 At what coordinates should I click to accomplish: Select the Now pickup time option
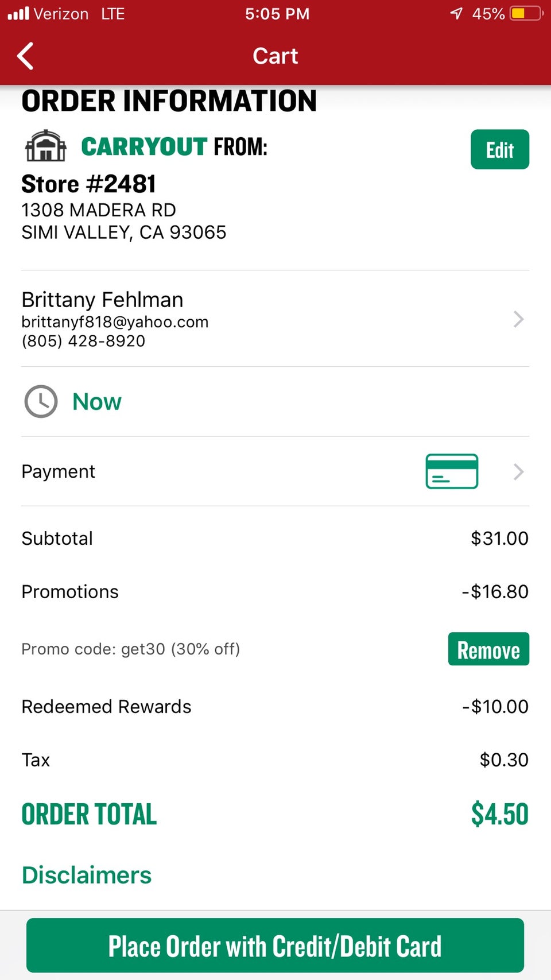coord(97,402)
